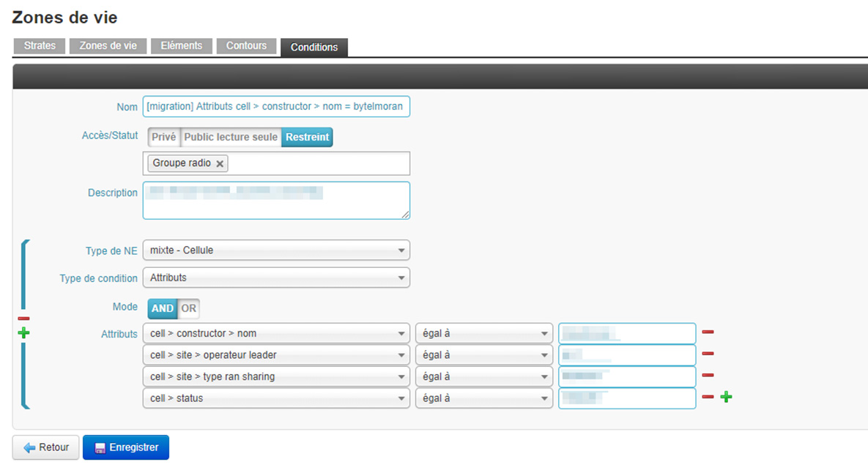Open the cell > constructor > nom attribute dropdown

tap(276, 334)
